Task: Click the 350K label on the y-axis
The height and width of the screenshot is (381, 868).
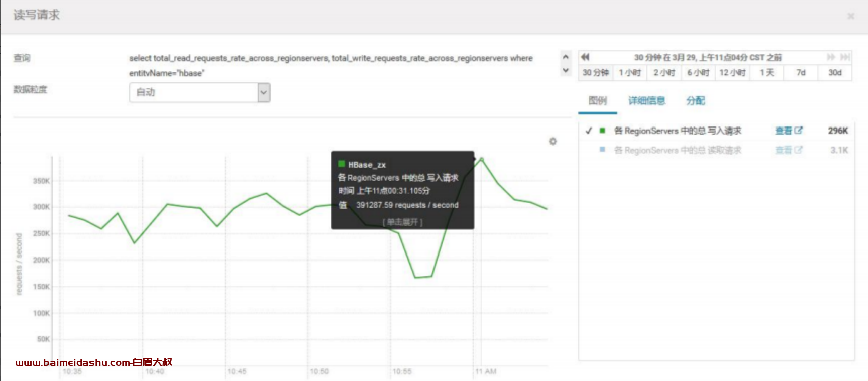Action: (x=41, y=181)
